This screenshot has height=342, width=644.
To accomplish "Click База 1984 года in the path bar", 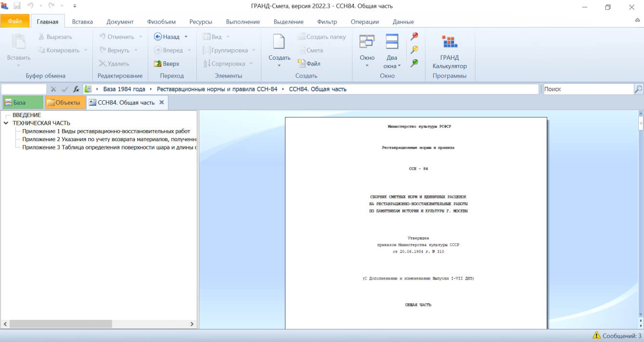I will point(124,89).
